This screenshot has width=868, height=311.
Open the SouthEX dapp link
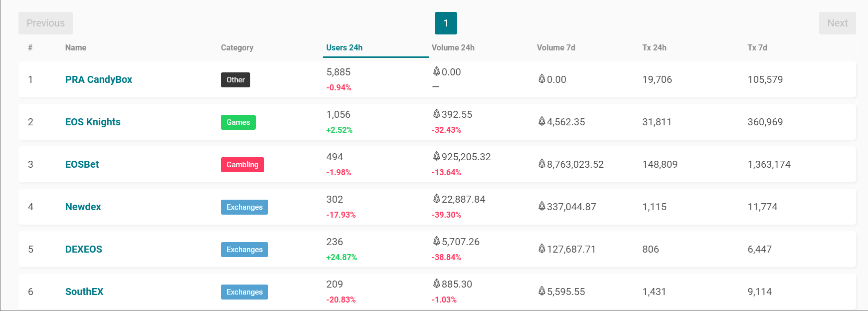point(84,292)
